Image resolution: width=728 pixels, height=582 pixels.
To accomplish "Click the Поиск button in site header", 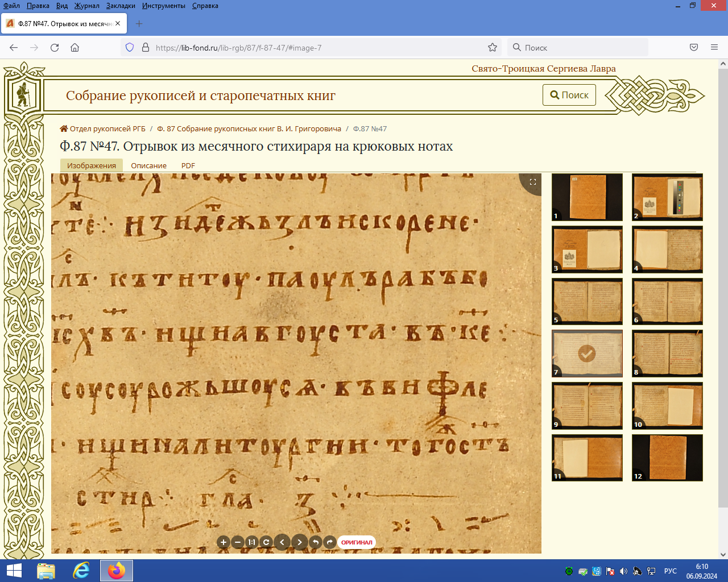I will (x=569, y=95).
